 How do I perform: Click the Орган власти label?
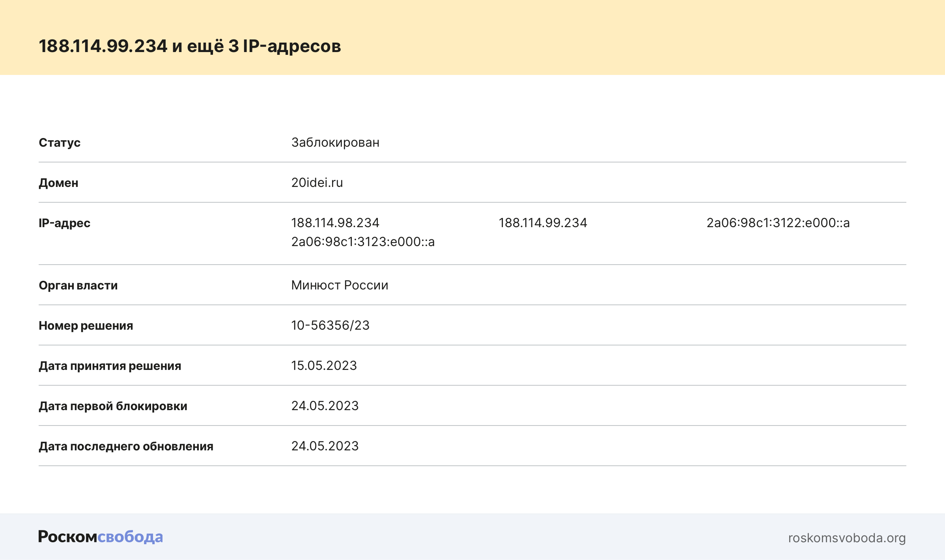tap(78, 286)
